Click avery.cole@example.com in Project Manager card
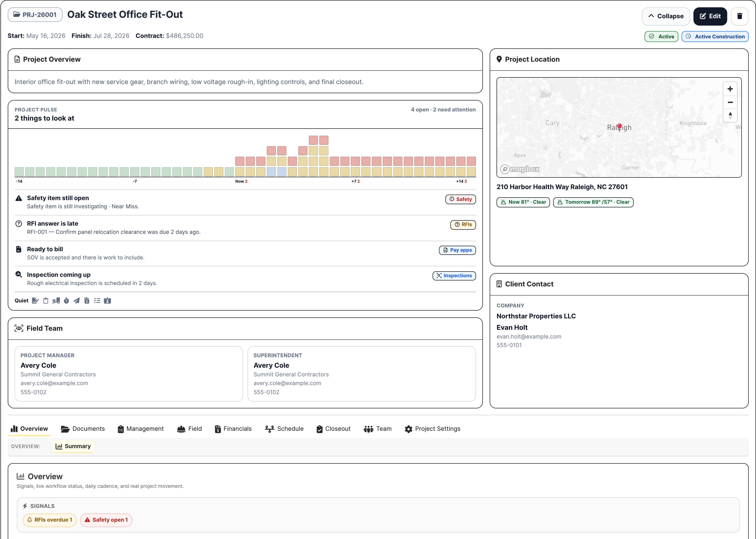The height and width of the screenshot is (539, 756). tap(54, 383)
